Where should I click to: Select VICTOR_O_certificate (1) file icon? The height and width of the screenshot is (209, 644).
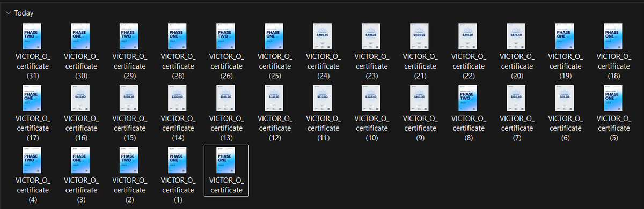pyautogui.click(x=178, y=160)
